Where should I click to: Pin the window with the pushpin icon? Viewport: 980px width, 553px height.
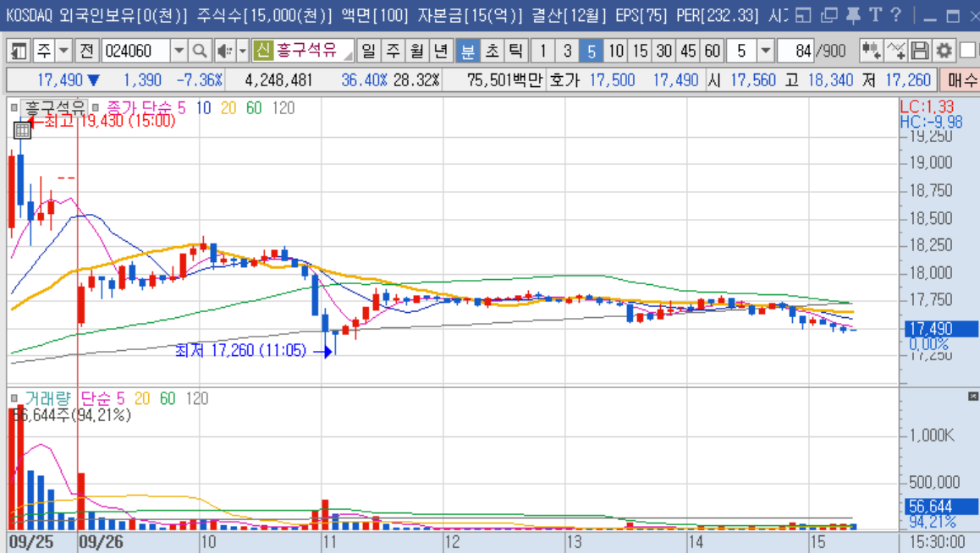pyautogui.click(x=852, y=15)
